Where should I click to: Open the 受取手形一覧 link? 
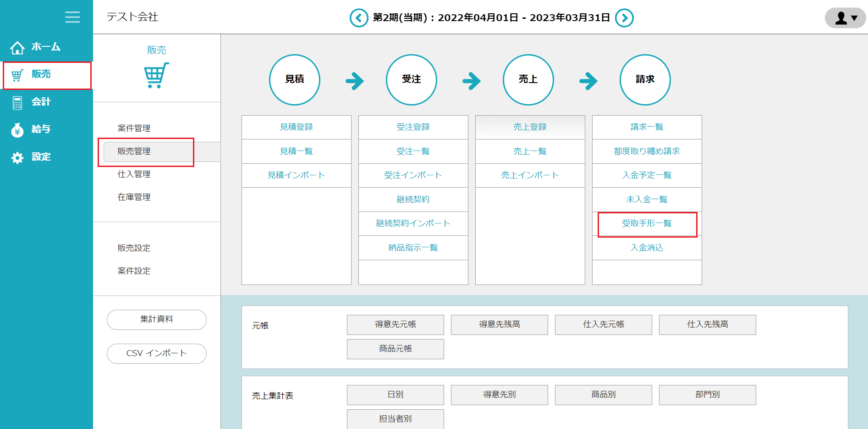point(647,223)
